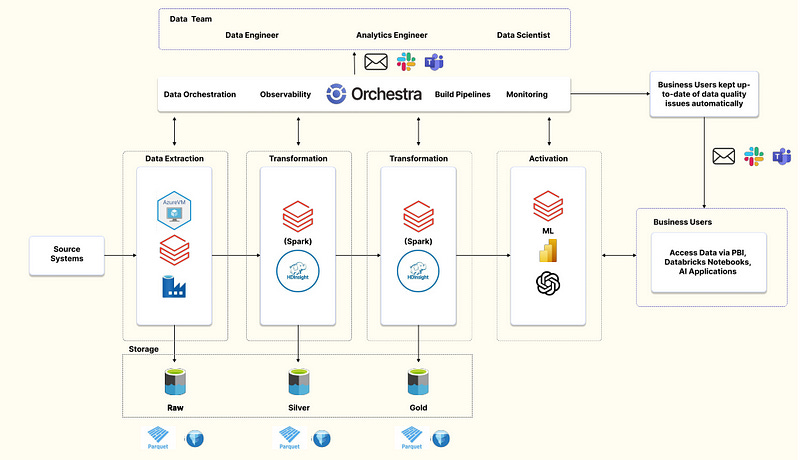Viewport: 800px width, 460px height.
Task: Click the Azure Data Factory icon
Action: click(174, 287)
